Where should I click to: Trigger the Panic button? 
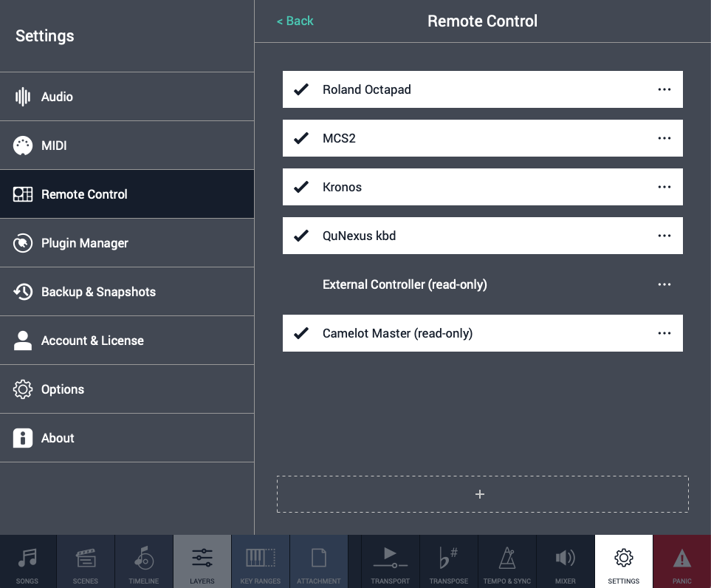(681, 561)
